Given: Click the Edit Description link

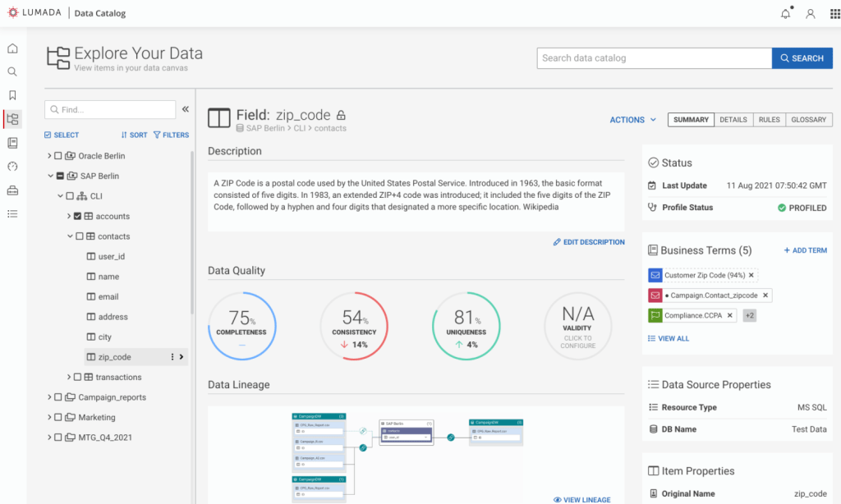Looking at the screenshot, I should tap(589, 242).
